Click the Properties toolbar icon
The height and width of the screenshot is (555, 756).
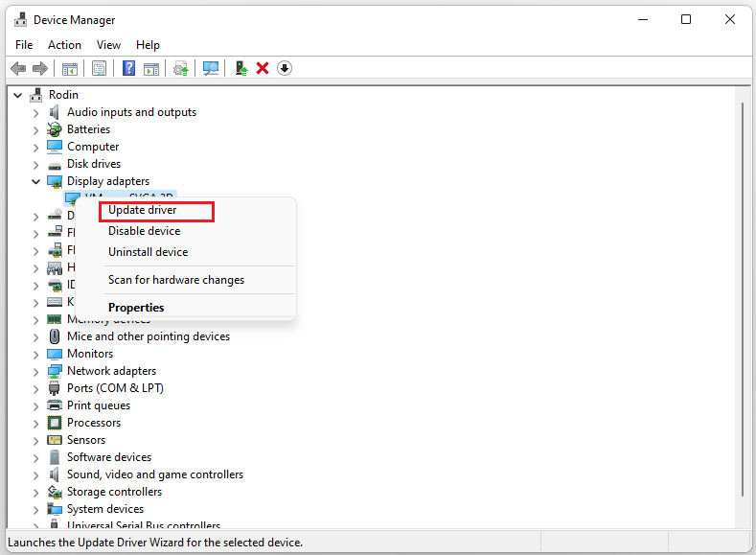tap(99, 68)
